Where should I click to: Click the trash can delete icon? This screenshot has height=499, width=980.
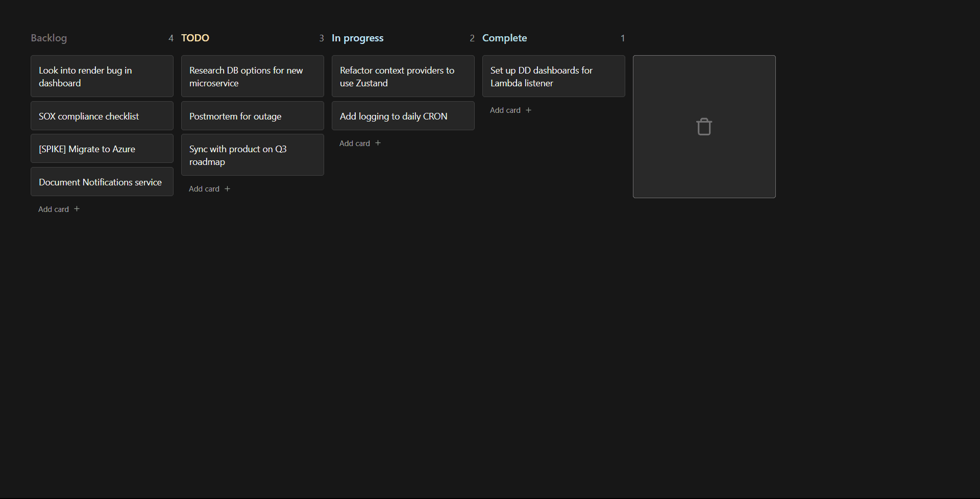tap(704, 127)
